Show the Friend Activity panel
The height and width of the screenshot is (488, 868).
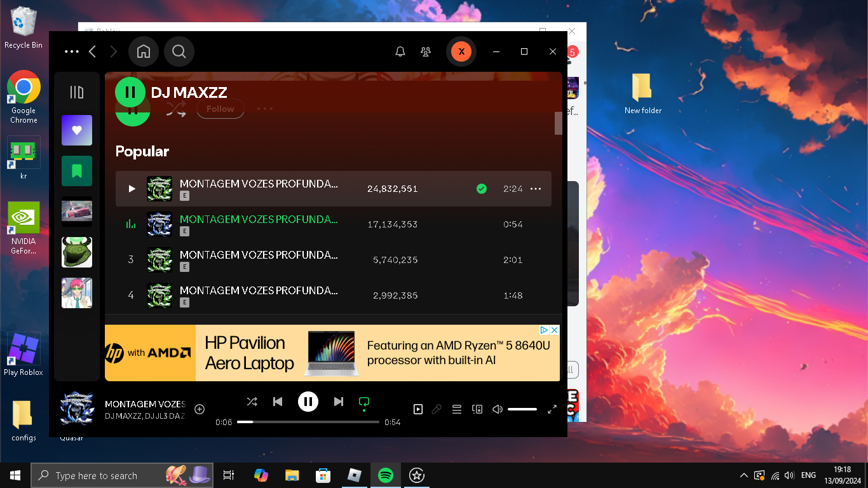tap(426, 51)
